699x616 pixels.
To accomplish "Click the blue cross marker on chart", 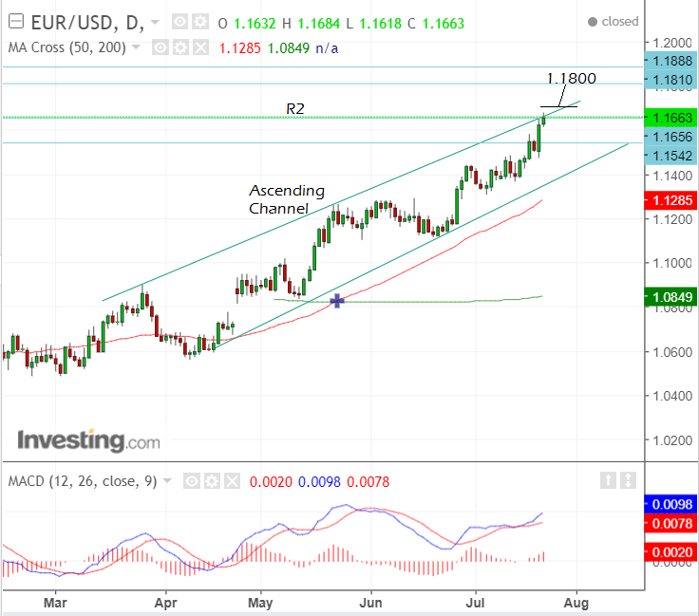I will click(336, 301).
